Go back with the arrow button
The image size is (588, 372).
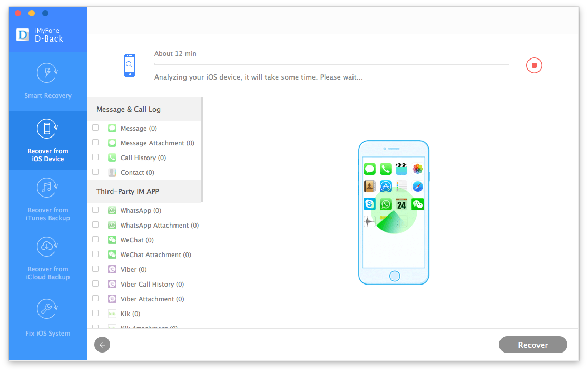[102, 345]
